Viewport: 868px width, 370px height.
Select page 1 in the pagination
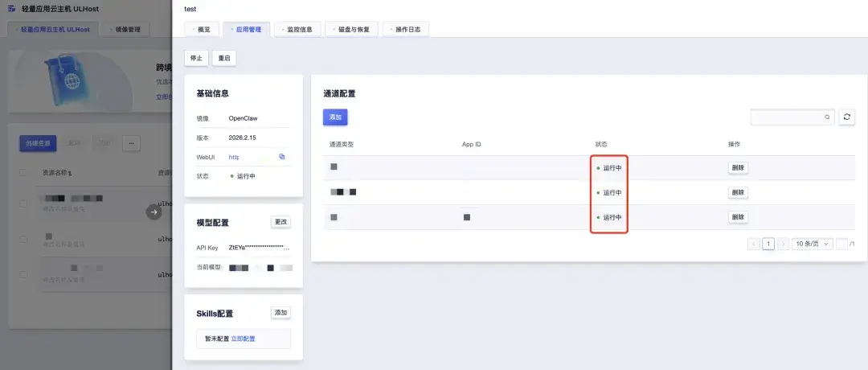click(768, 244)
